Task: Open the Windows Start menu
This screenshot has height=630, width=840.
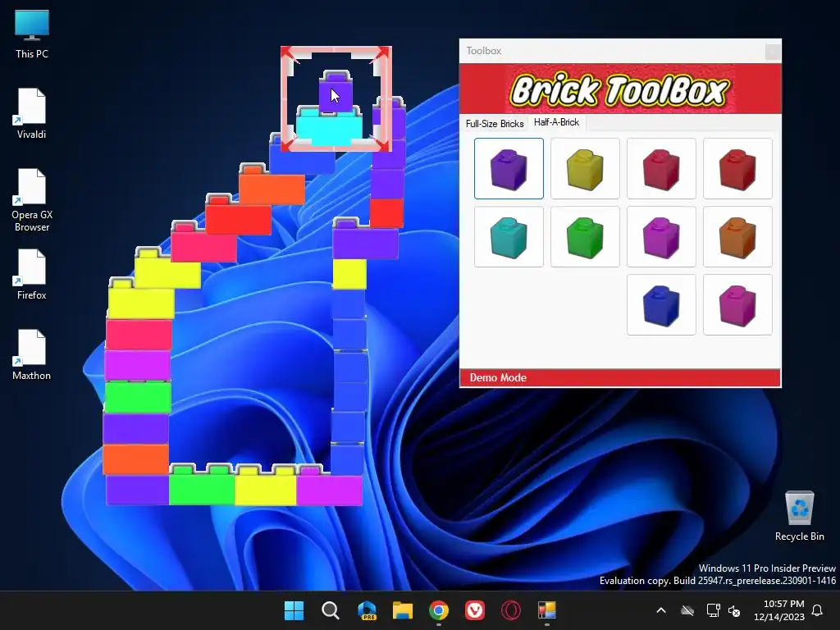Action: (x=294, y=610)
